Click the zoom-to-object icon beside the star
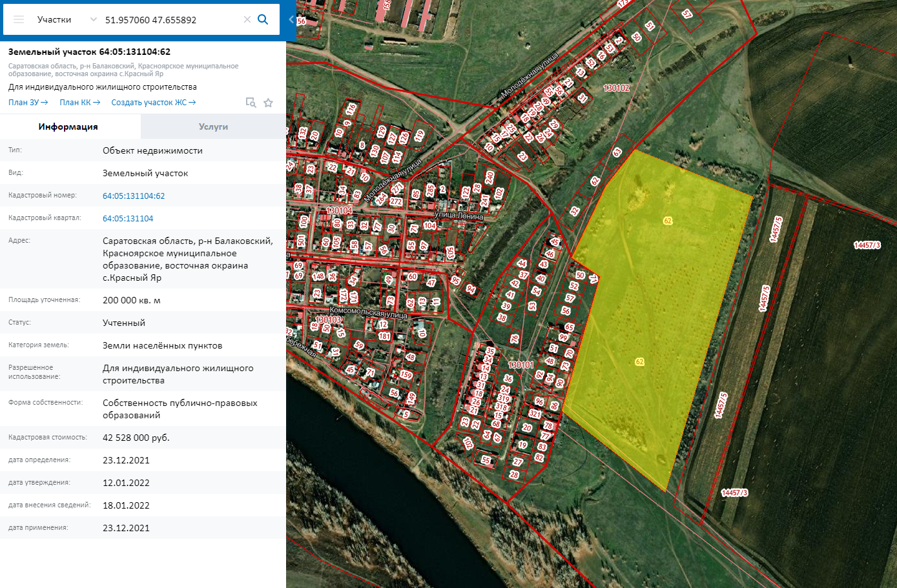 tap(251, 103)
